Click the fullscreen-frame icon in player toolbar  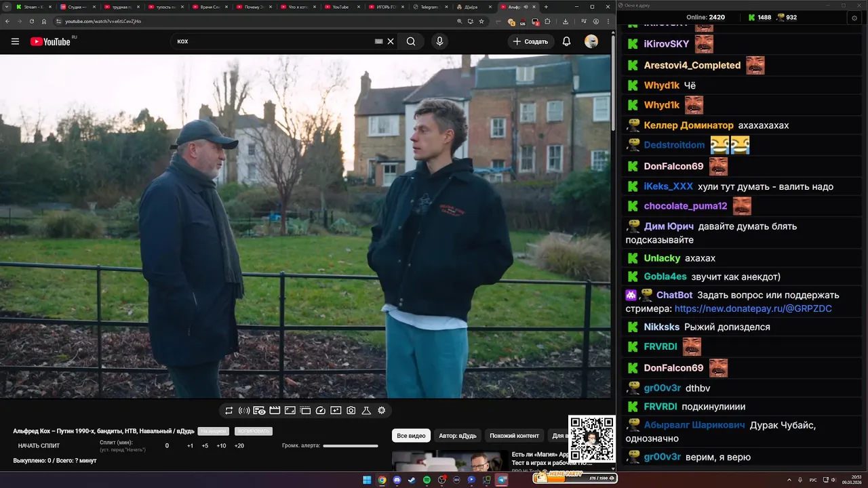coord(290,411)
